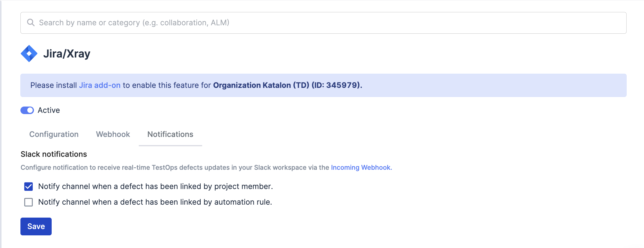Screen dimensions: 644x248
Task: Enable notify when linked by automation rule
Action: 29,202
